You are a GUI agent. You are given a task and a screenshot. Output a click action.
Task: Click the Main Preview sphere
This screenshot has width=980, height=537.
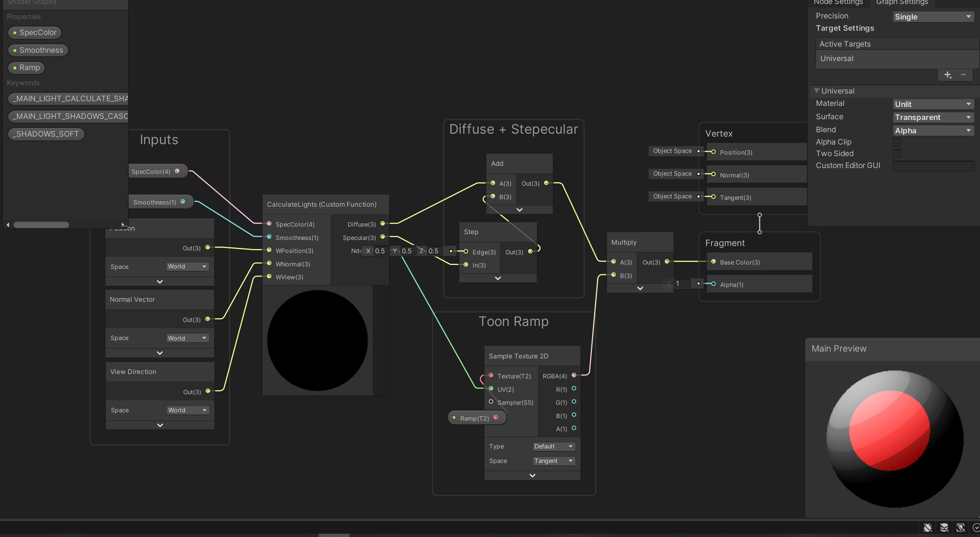(895, 438)
